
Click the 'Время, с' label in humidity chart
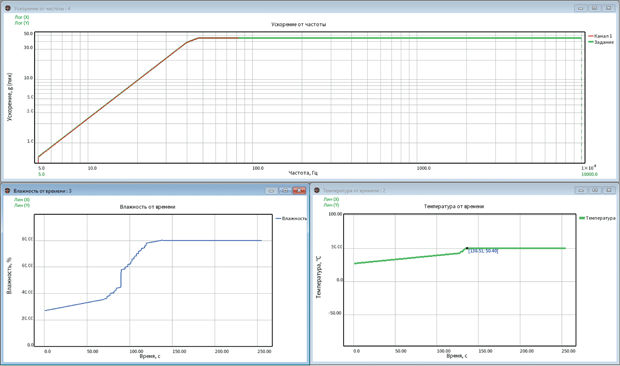(150, 356)
